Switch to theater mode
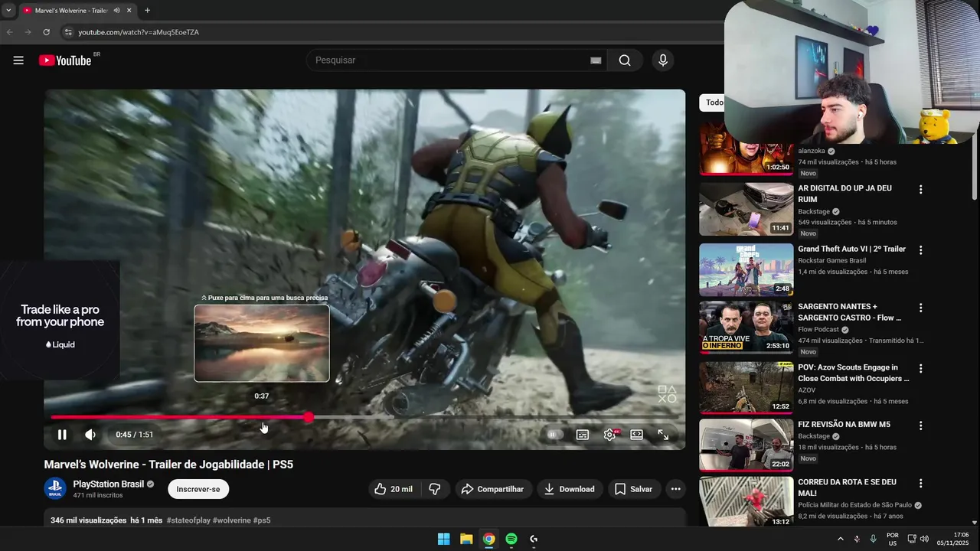This screenshot has width=980, height=551. [636, 435]
